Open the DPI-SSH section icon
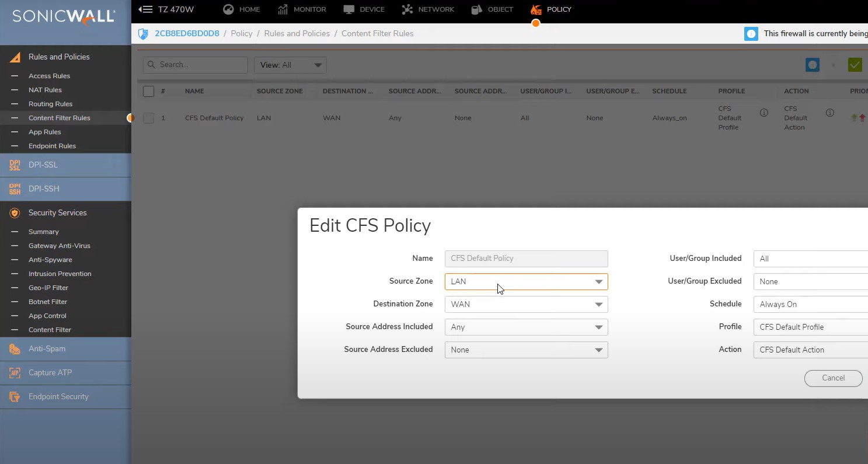 click(15, 189)
